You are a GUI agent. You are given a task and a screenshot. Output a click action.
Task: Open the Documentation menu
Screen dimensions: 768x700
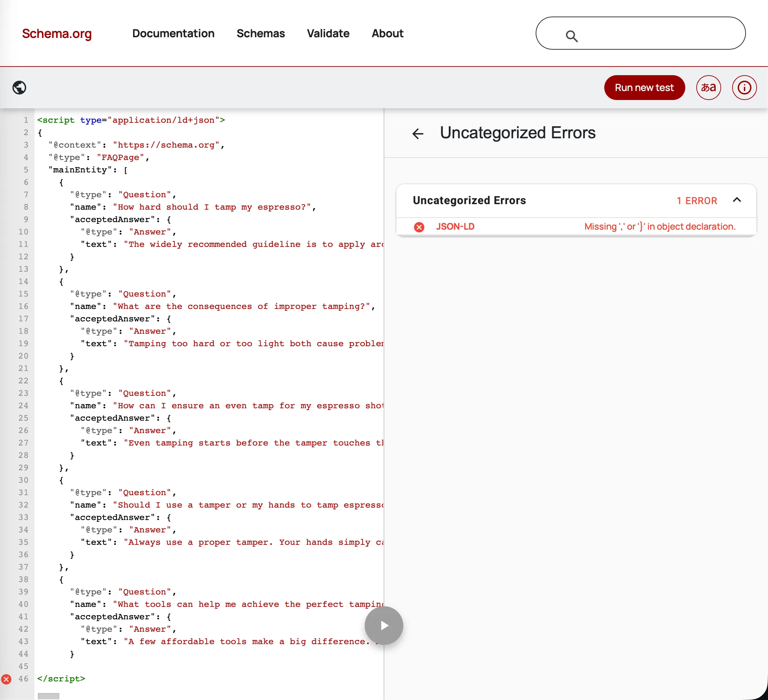tap(173, 33)
